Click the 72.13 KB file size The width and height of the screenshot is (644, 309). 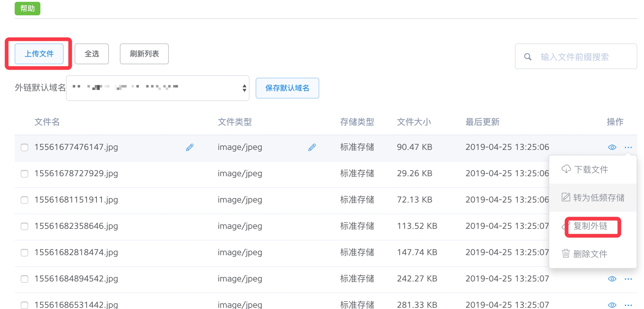coord(415,200)
